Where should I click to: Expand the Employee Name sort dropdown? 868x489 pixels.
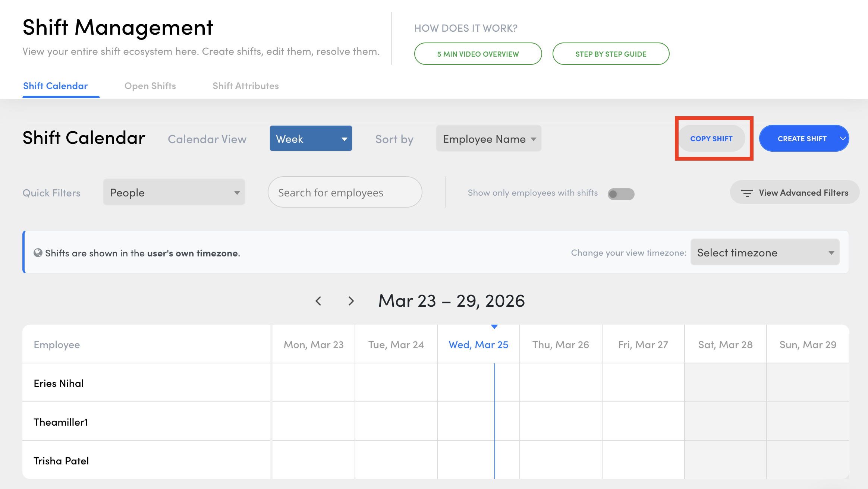488,139
